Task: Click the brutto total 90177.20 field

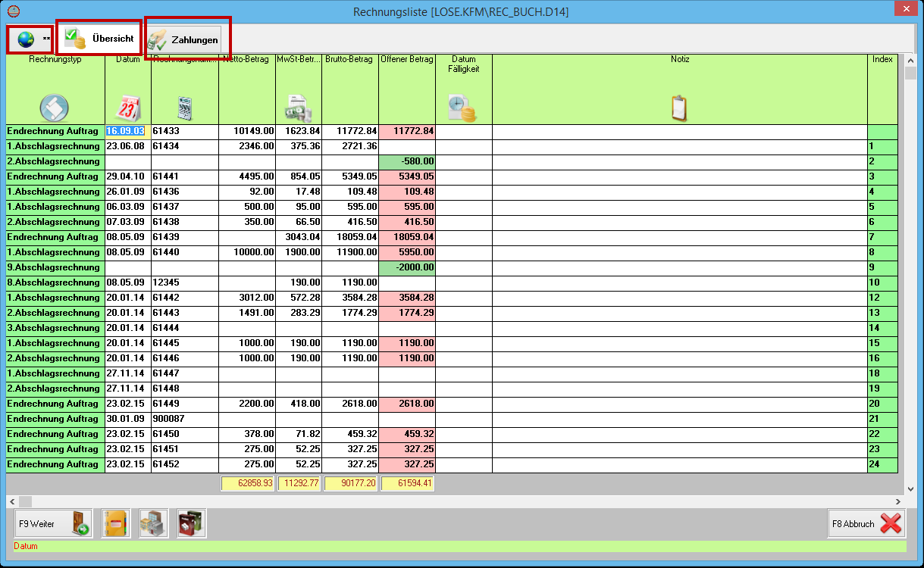Action: (351, 483)
